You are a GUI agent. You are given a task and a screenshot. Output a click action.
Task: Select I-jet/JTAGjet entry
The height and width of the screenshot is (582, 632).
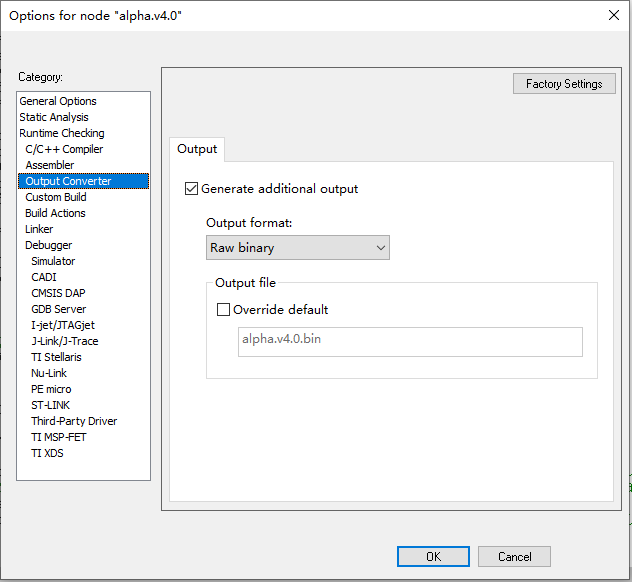point(63,325)
